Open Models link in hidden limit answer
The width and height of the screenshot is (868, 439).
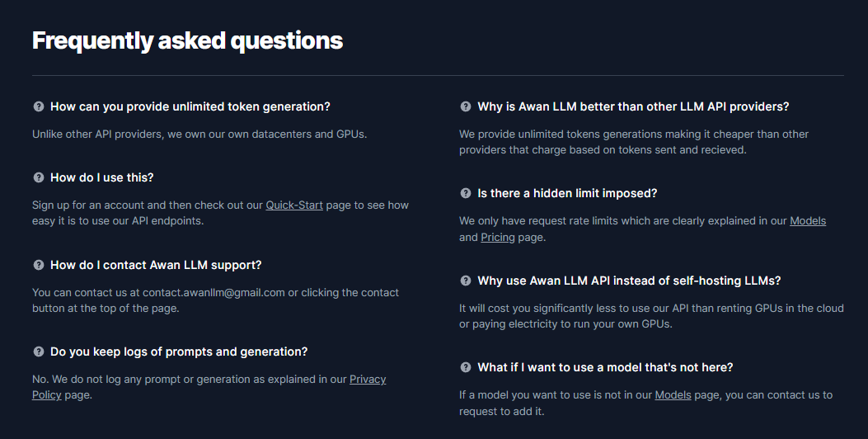pos(808,220)
